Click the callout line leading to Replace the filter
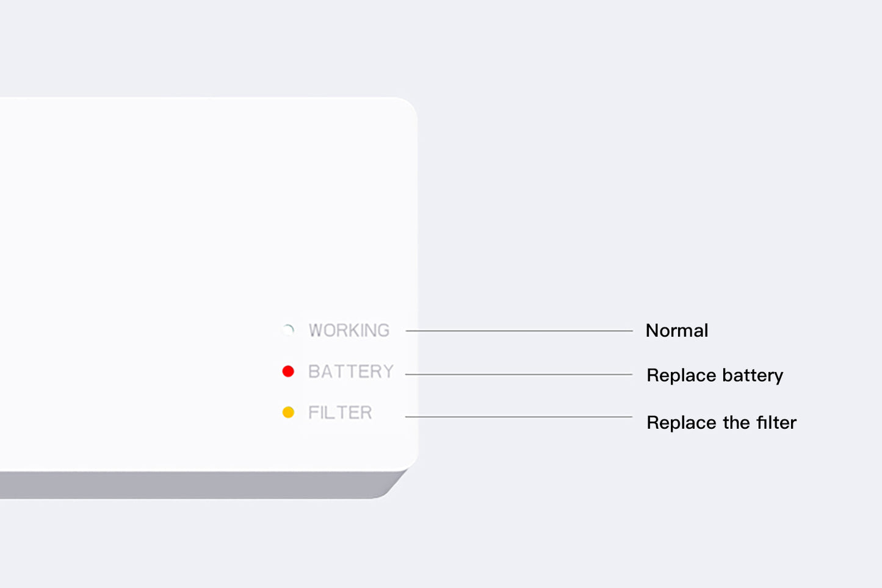Screen dimensions: 882x588 point(519,417)
